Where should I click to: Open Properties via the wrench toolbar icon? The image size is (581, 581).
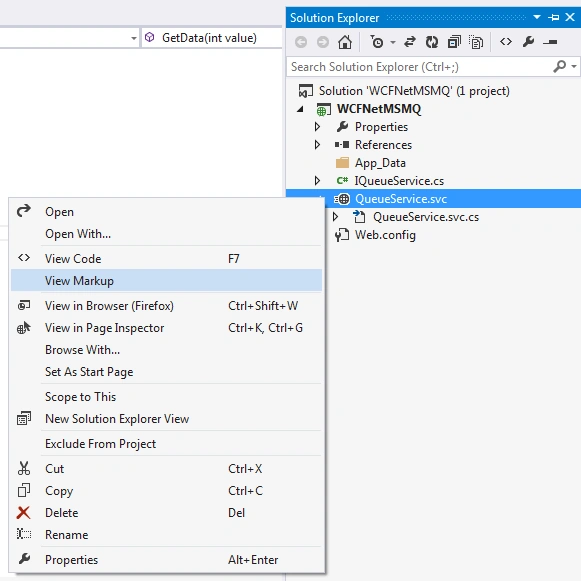[528, 42]
